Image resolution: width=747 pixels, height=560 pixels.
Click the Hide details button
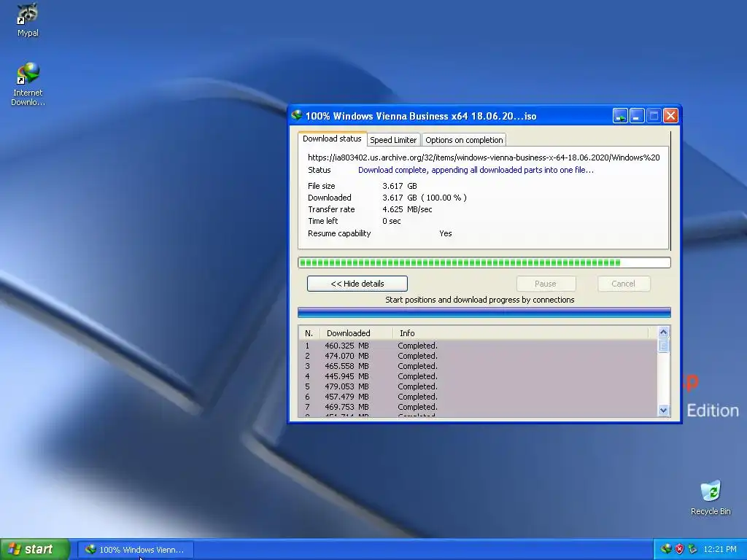coord(357,284)
